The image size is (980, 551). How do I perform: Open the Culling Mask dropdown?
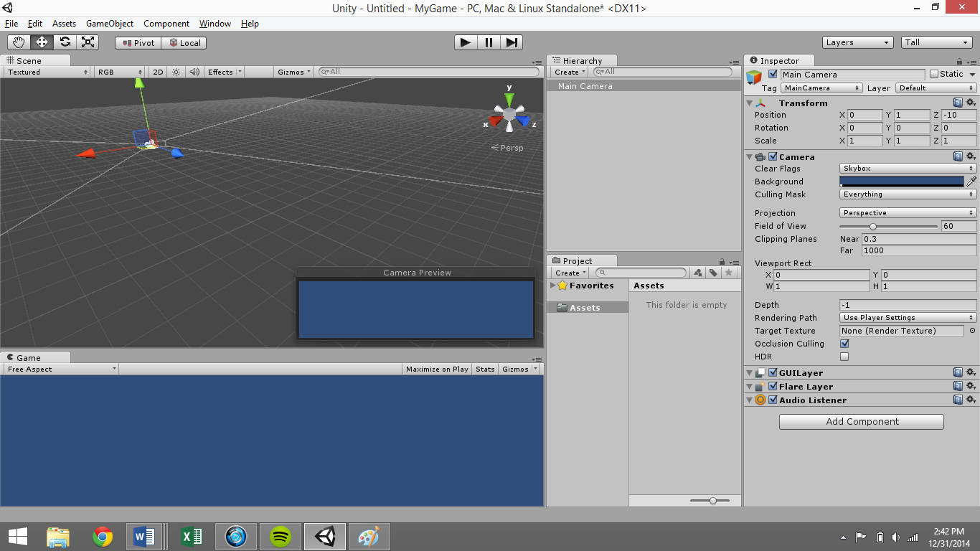(907, 194)
